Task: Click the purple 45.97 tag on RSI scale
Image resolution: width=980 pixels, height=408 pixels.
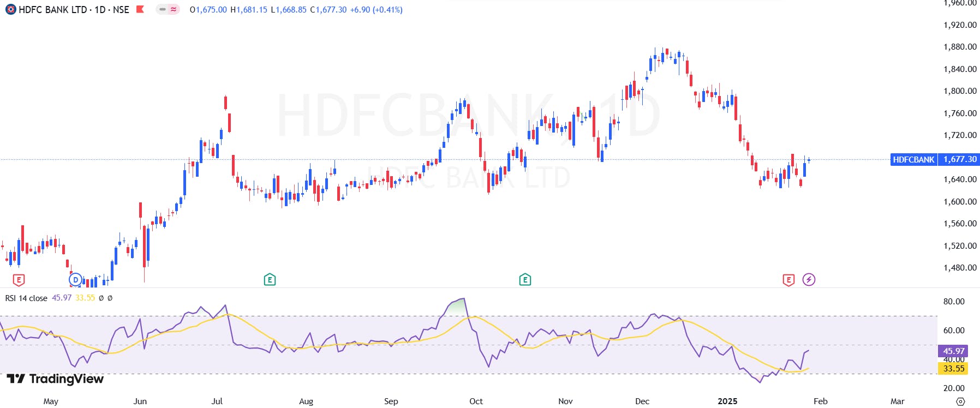Action: [x=953, y=351]
